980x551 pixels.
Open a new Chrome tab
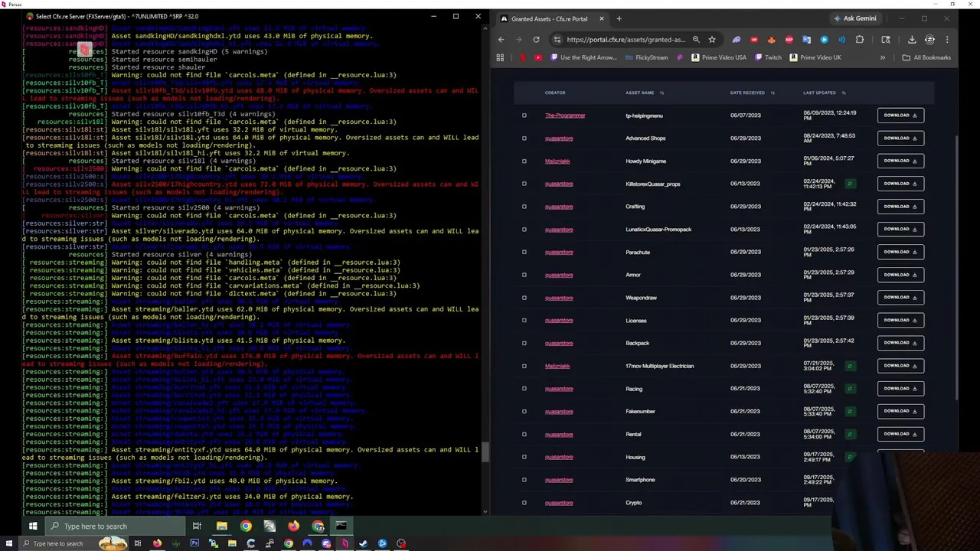pyautogui.click(x=619, y=18)
